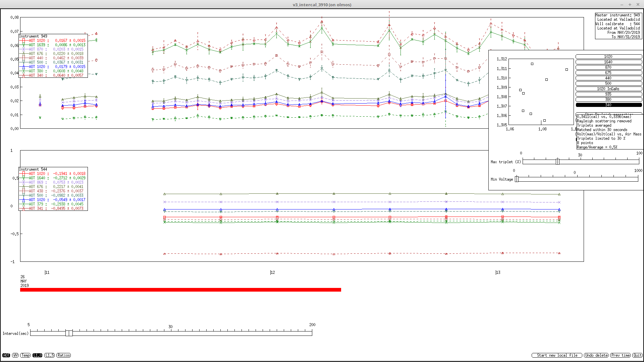Click the Instrument 949 legend title
Viewport: 644px width, 362px height.
pyautogui.click(x=33, y=36)
